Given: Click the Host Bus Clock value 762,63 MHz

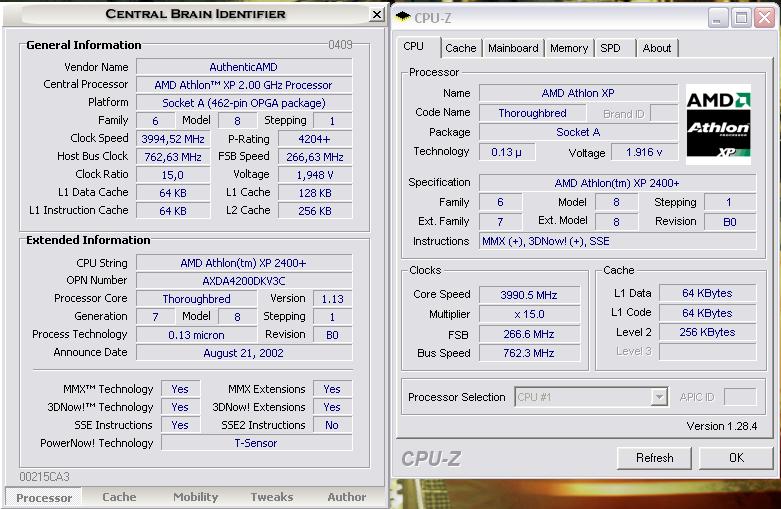Looking at the screenshot, I should pyautogui.click(x=173, y=157).
